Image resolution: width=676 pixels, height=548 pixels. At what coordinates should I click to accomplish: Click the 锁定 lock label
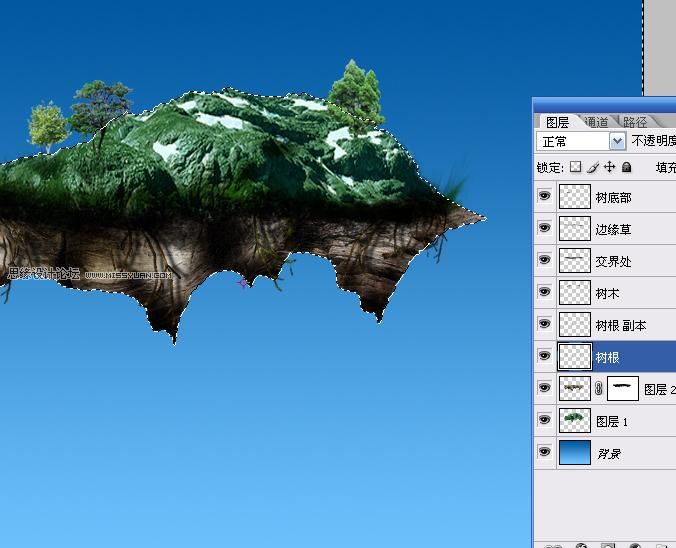pyautogui.click(x=550, y=167)
